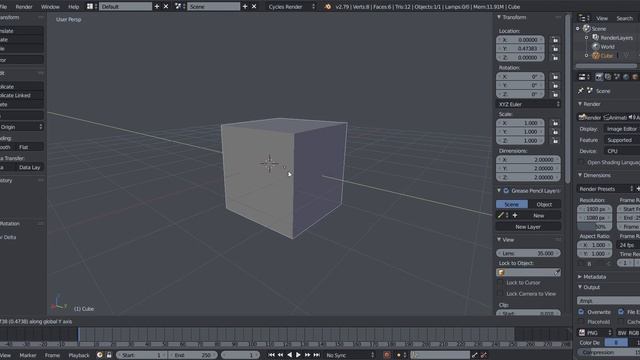Click the timeline range lock icon
Image resolution: width=640 pixels, height=360 pixels.
click(109, 355)
